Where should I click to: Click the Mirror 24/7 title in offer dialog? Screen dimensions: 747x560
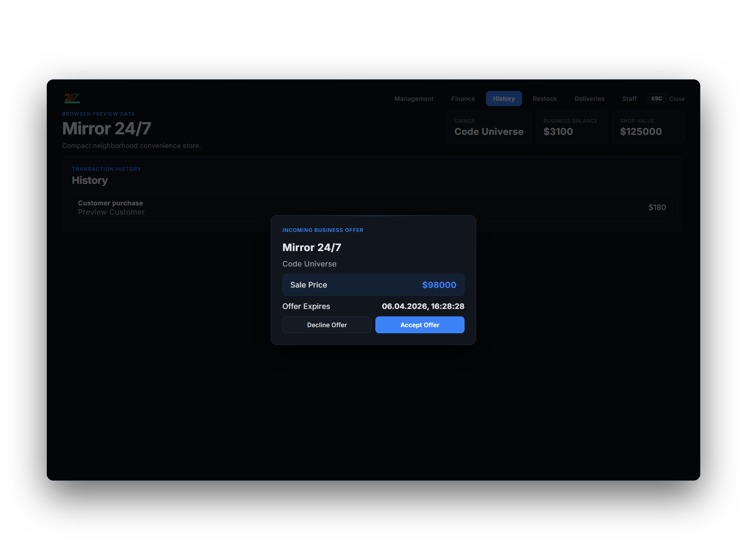tap(312, 247)
